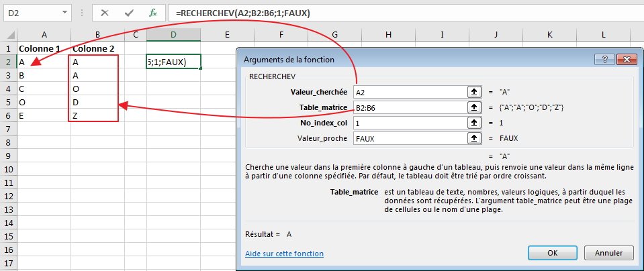
Task: Cancel the formula entry with X icon
Action: pos(105,13)
